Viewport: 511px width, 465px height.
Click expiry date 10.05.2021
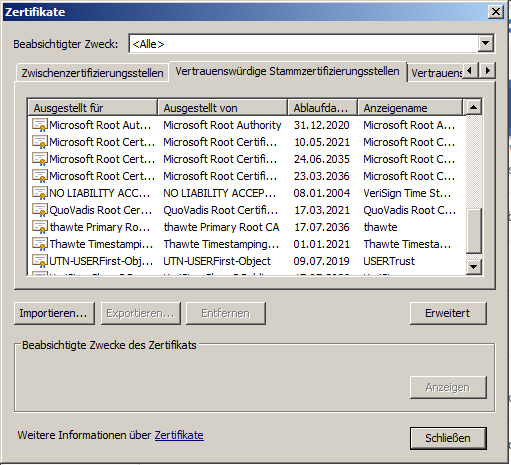point(322,142)
